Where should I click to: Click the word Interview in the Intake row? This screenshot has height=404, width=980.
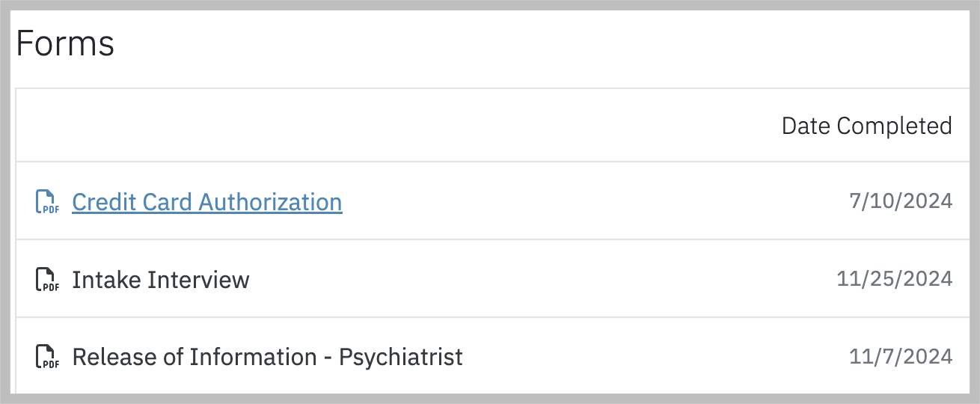click(x=198, y=280)
